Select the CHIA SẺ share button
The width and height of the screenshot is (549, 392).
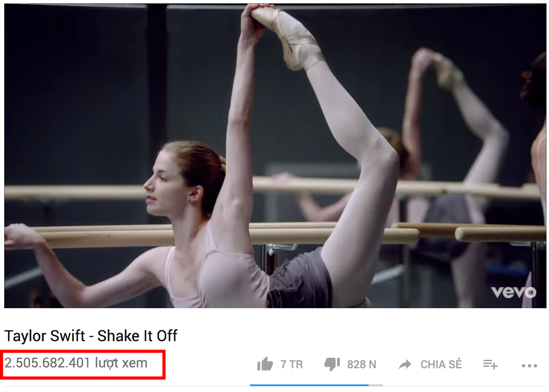tap(441, 364)
